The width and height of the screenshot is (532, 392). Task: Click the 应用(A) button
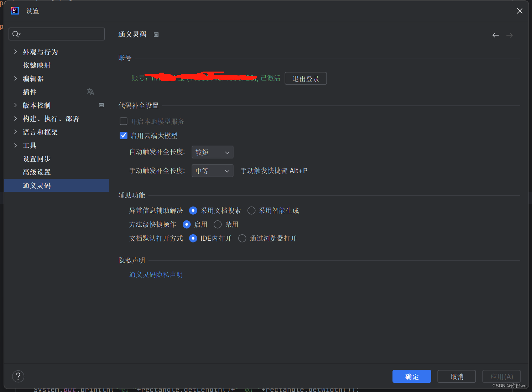pyautogui.click(x=501, y=376)
